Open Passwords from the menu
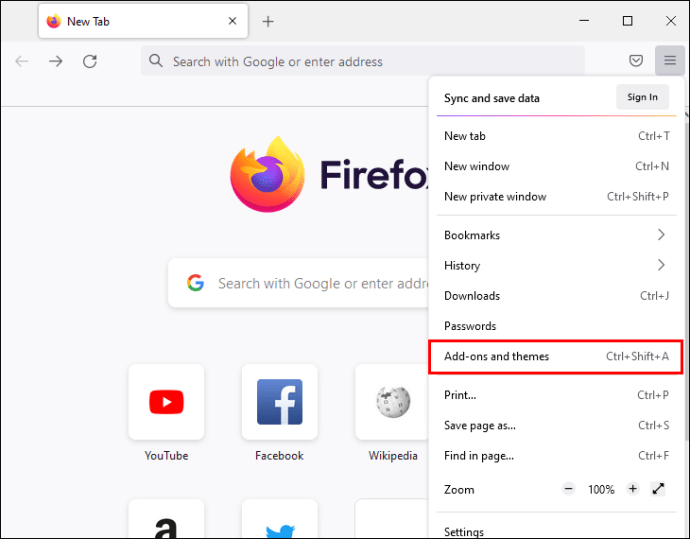 (x=556, y=326)
